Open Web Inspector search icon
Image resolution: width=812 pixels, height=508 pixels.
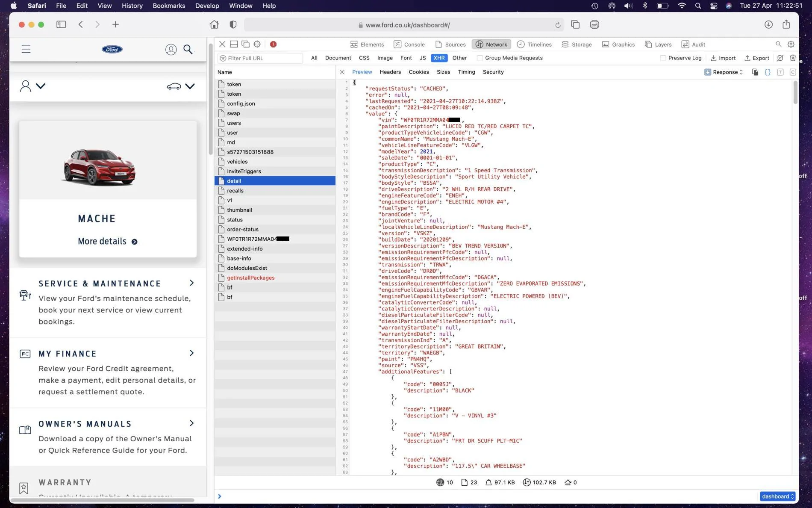tap(779, 44)
